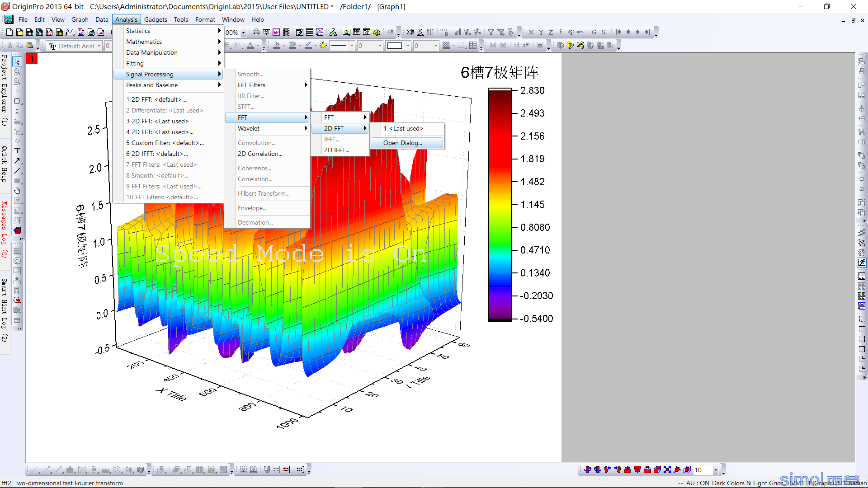Click the Statistics on Rows sigma icon
This screenshot has width=868, height=488.
tap(410, 32)
